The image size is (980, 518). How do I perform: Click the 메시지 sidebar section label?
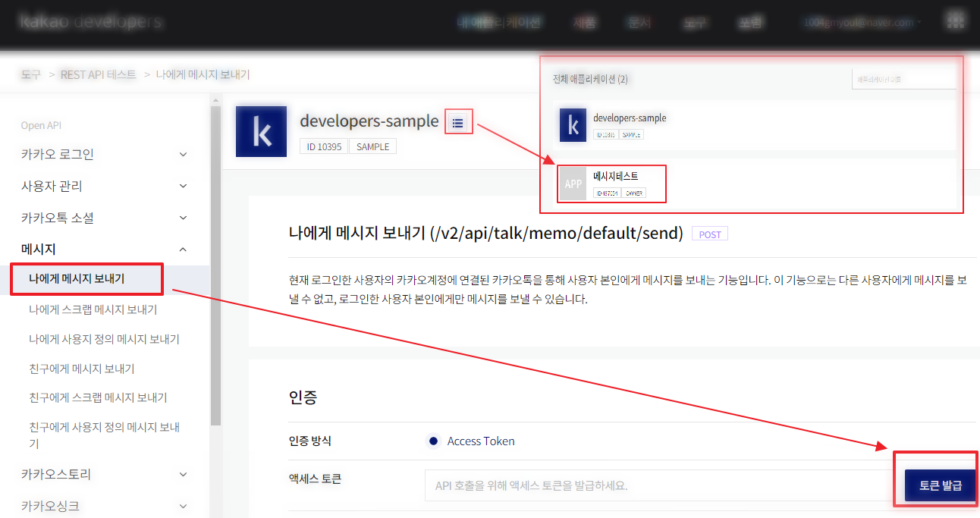pos(38,249)
